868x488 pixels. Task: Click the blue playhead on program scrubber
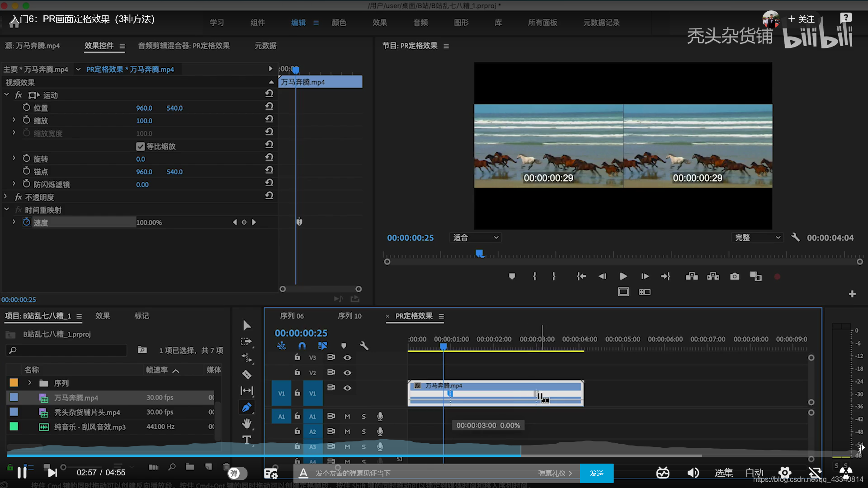click(480, 253)
